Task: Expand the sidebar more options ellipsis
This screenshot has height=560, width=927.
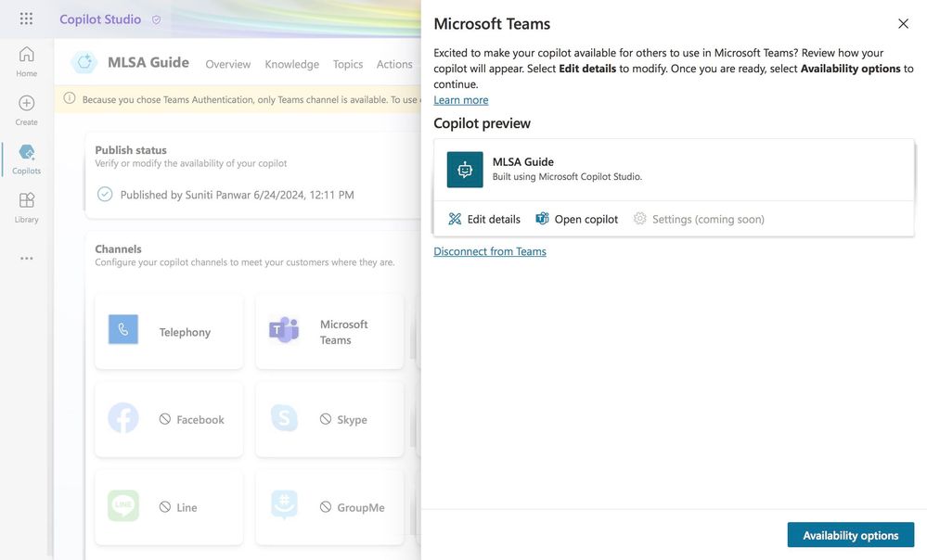Action: tap(26, 258)
